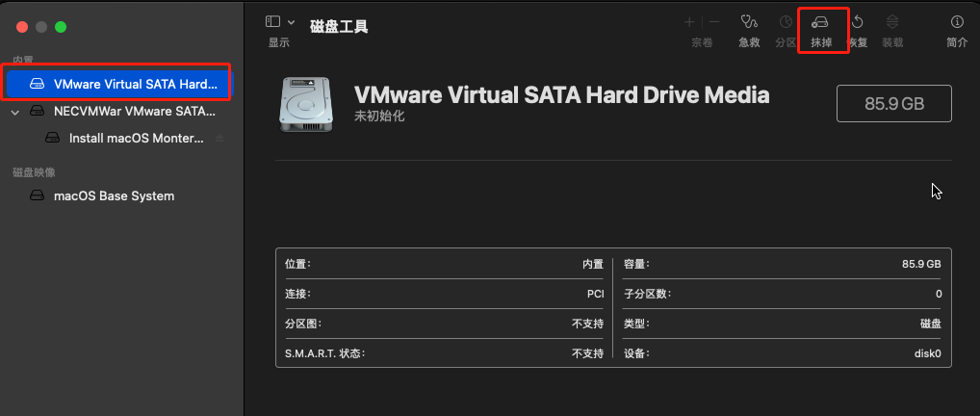Click the disk icon beside macOS Base System
Viewport: 980px width, 416px height.
click(39, 195)
